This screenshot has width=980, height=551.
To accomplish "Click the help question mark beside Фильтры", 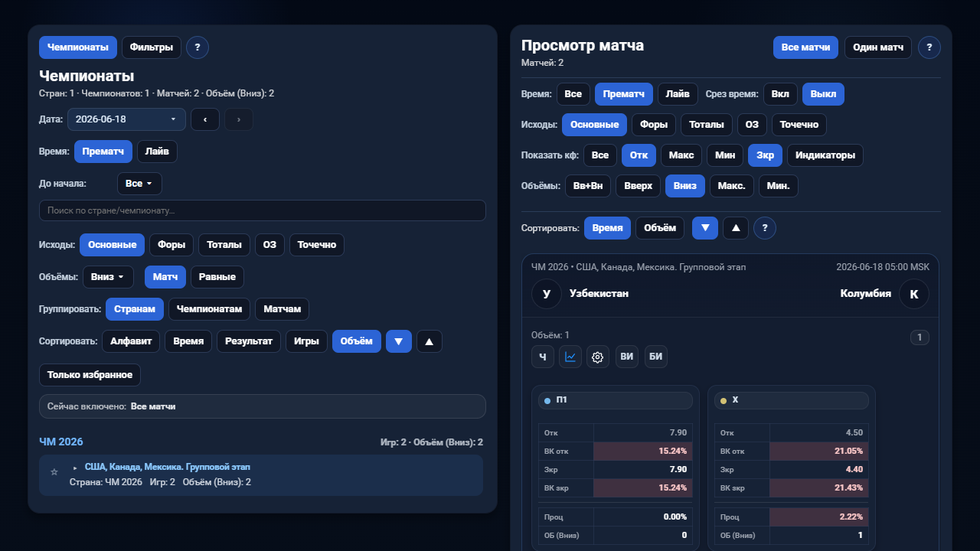I will pyautogui.click(x=198, y=47).
